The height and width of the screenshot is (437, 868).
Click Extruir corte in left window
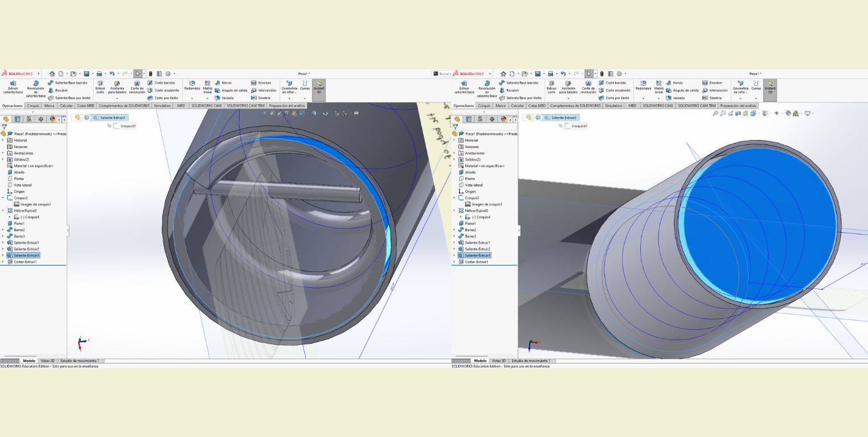100,86
